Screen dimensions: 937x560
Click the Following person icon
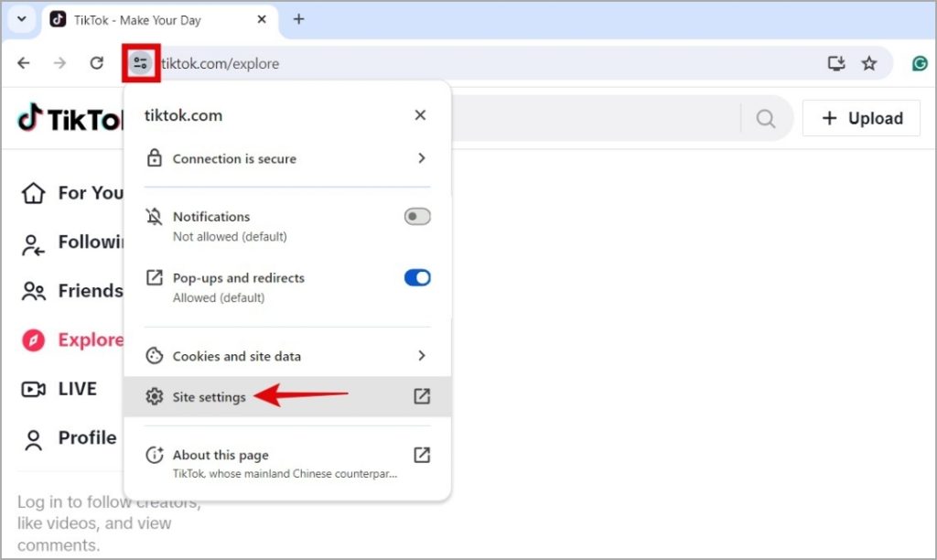click(34, 245)
